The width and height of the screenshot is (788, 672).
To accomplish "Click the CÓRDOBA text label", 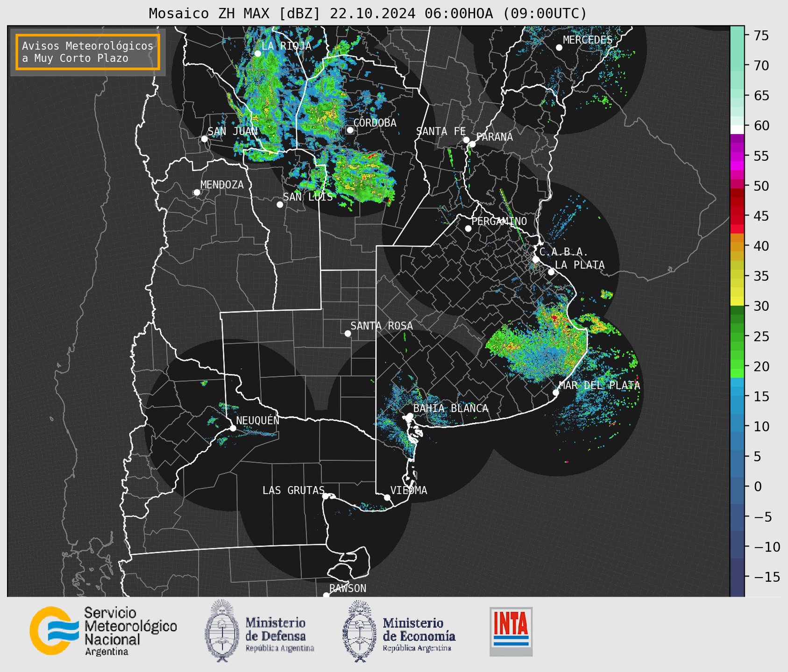I will [375, 123].
